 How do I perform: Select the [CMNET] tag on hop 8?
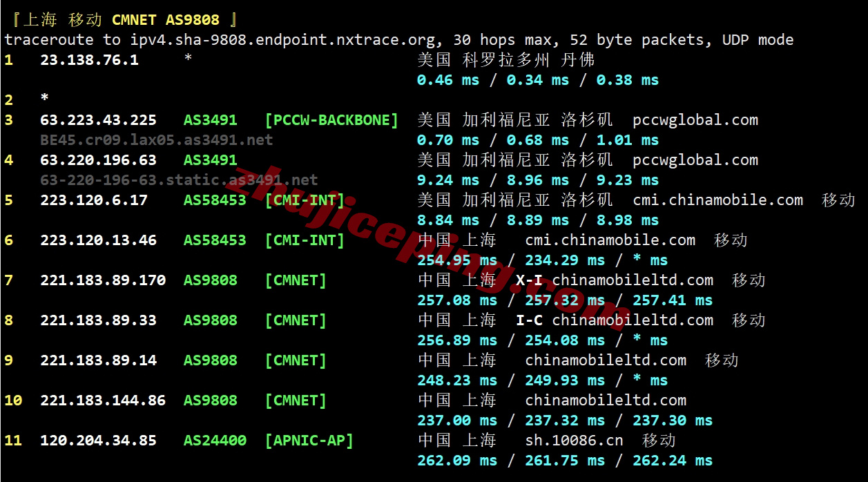pos(295,320)
